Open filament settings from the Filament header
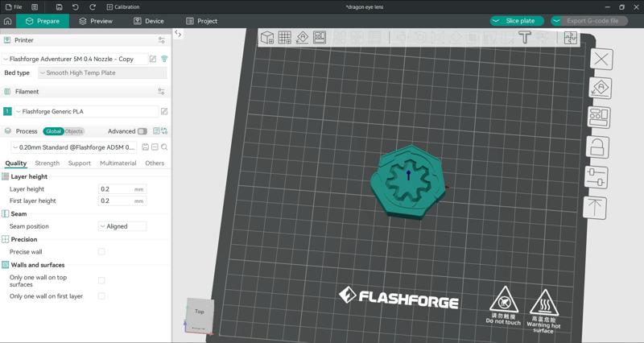This screenshot has height=343, width=644. 162,92
